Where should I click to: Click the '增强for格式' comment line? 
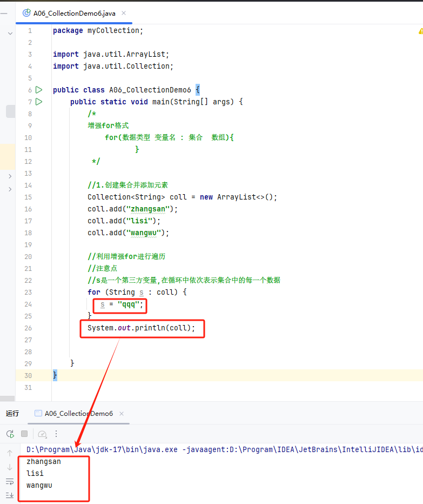click(x=108, y=125)
